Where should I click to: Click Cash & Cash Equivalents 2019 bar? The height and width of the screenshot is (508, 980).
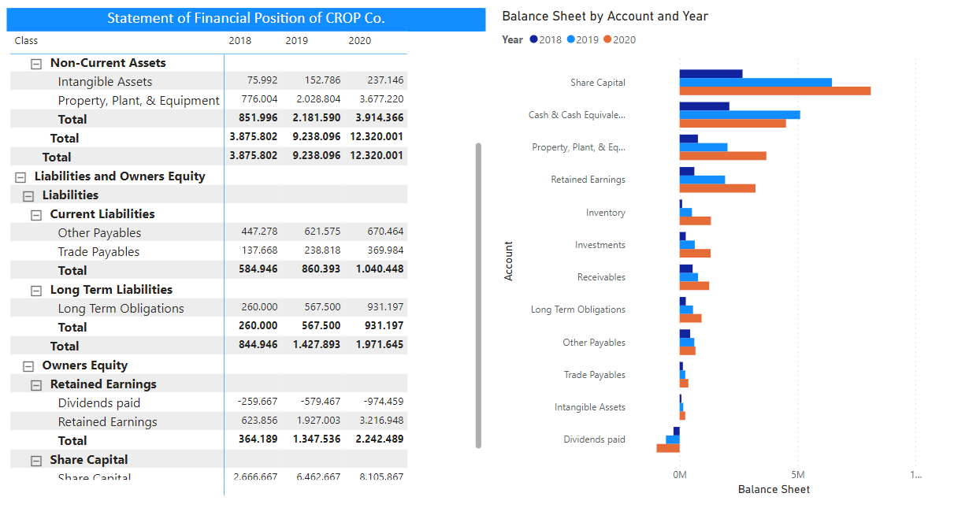click(740, 114)
